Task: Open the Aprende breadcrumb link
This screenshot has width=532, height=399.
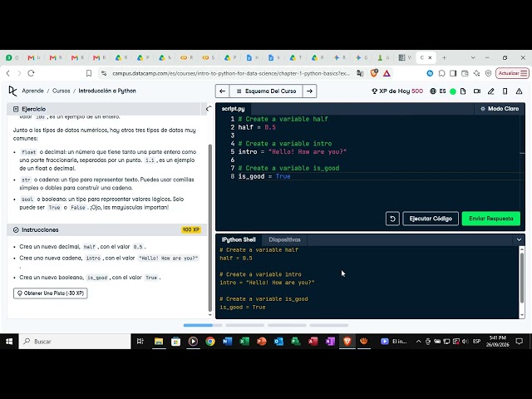Action: tap(32, 91)
